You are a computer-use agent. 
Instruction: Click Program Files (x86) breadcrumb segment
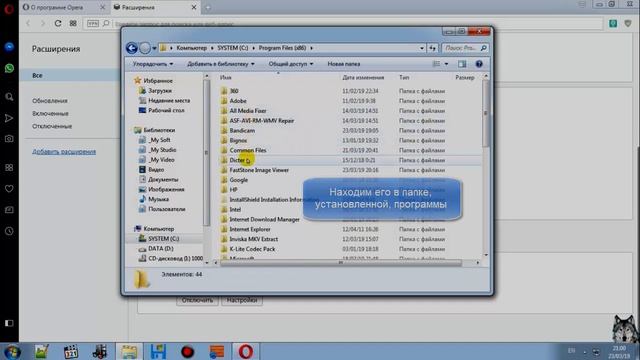(x=282, y=48)
